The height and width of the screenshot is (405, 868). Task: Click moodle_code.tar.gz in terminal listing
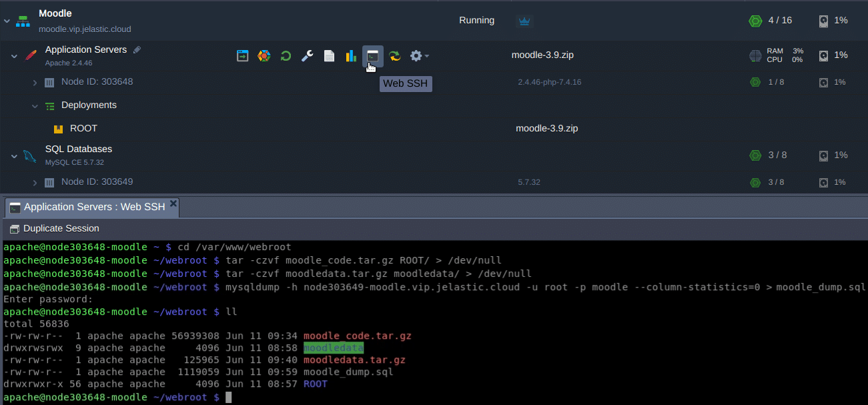click(358, 336)
